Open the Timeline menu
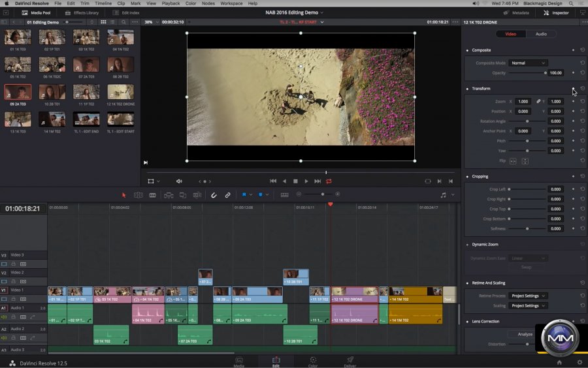 click(103, 3)
